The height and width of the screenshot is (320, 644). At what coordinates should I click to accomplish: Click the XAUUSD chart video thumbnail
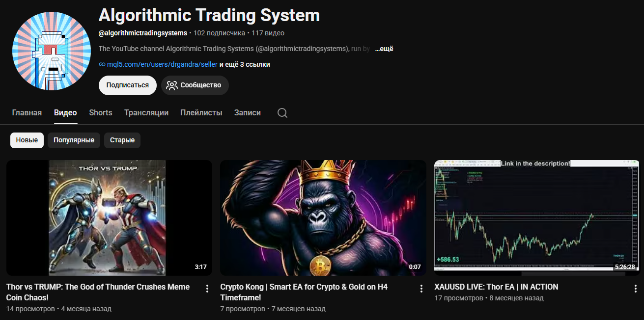(x=537, y=218)
